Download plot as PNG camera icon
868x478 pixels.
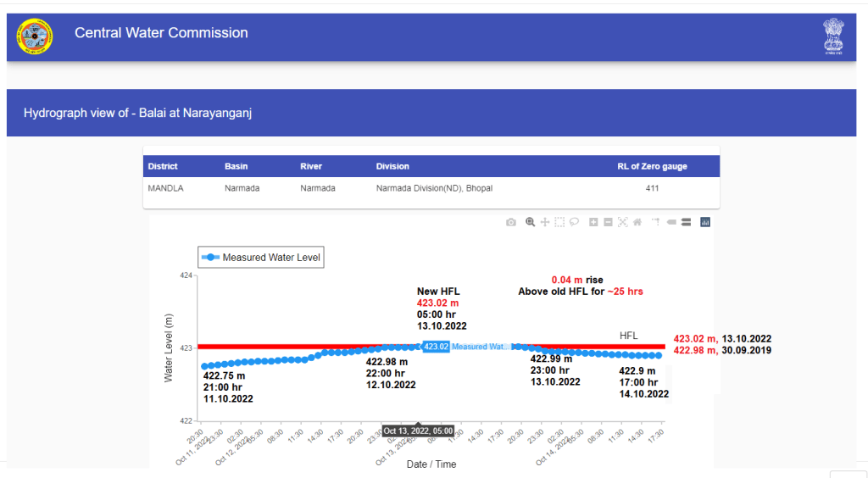click(x=510, y=222)
